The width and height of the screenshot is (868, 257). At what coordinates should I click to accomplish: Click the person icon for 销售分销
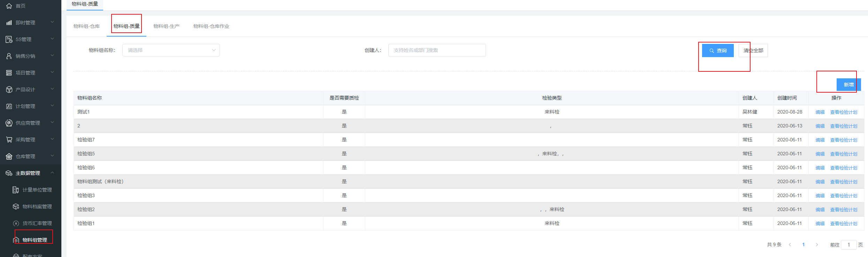(9, 56)
